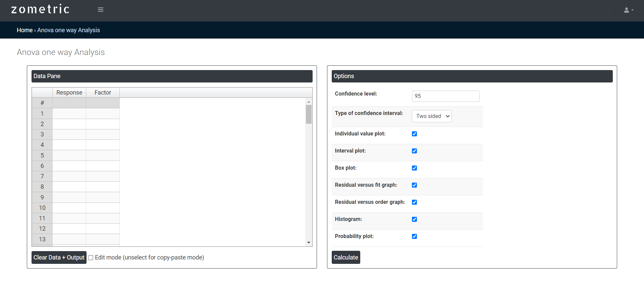644x290 pixels.
Task: Enable Edit mode checkbox
Action: coord(91,258)
